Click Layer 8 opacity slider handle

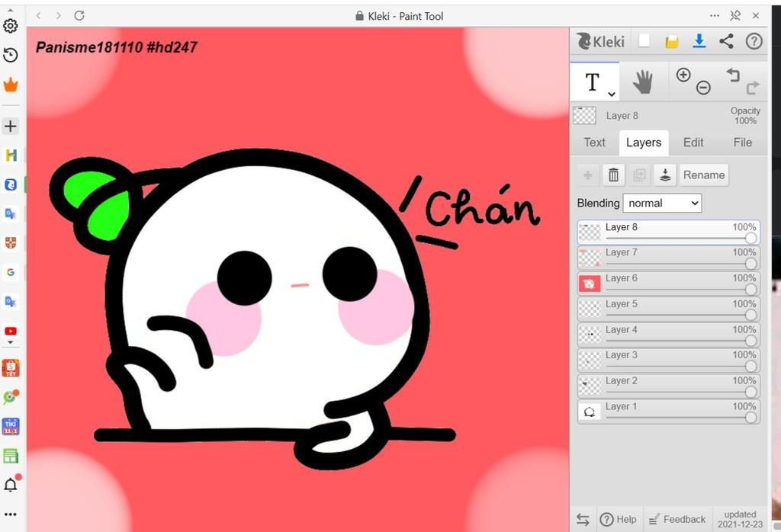coord(750,238)
